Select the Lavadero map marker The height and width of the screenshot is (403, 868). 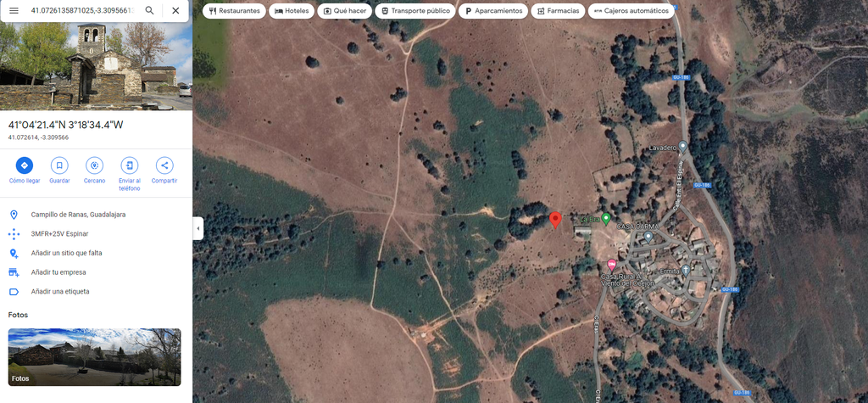point(682,147)
